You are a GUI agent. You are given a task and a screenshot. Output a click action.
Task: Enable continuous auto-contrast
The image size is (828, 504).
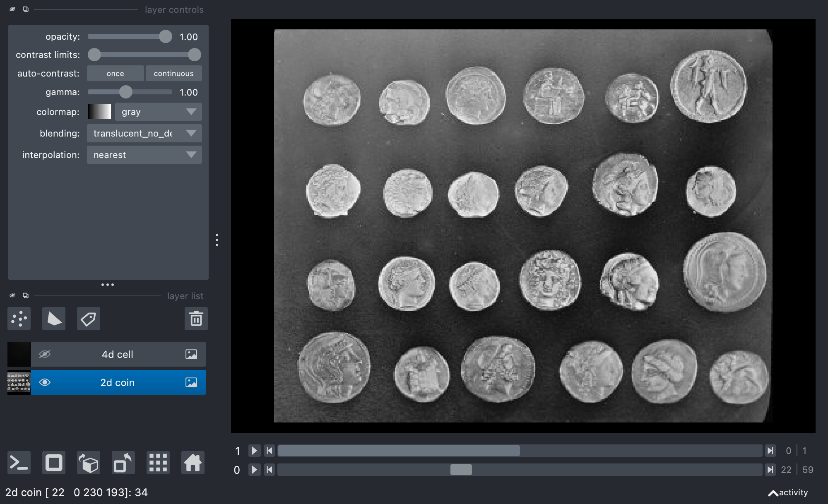pyautogui.click(x=173, y=73)
